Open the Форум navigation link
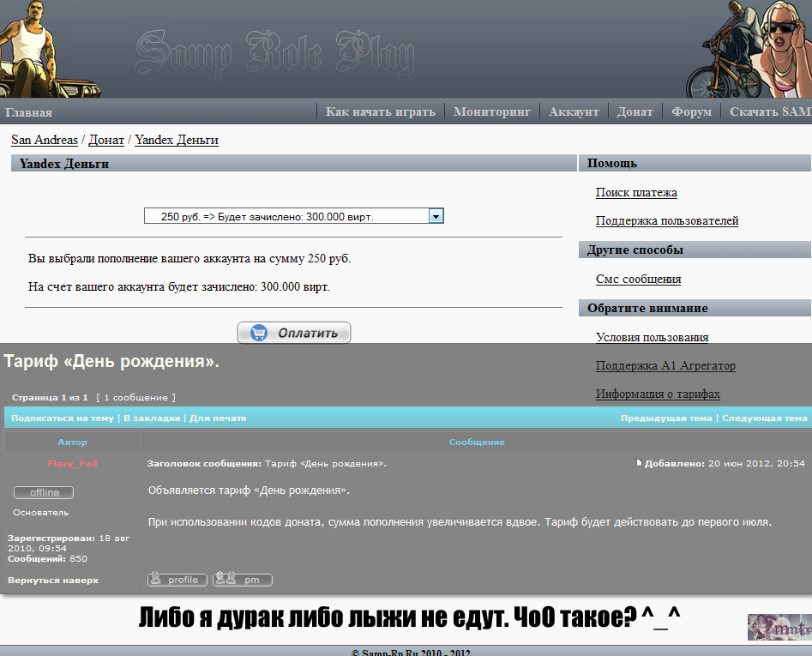Screen dimensions: 812x656 (691, 111)
